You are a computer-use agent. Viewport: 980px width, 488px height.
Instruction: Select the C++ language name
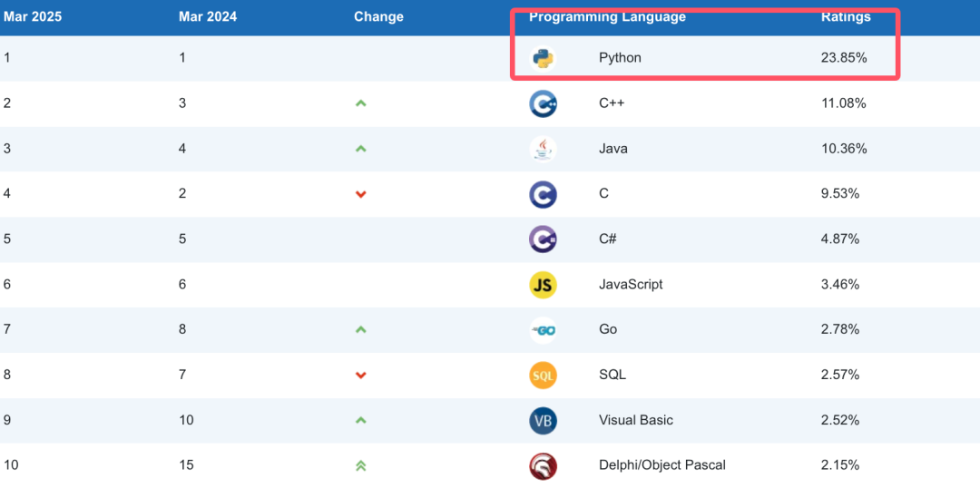coord(612,103)
